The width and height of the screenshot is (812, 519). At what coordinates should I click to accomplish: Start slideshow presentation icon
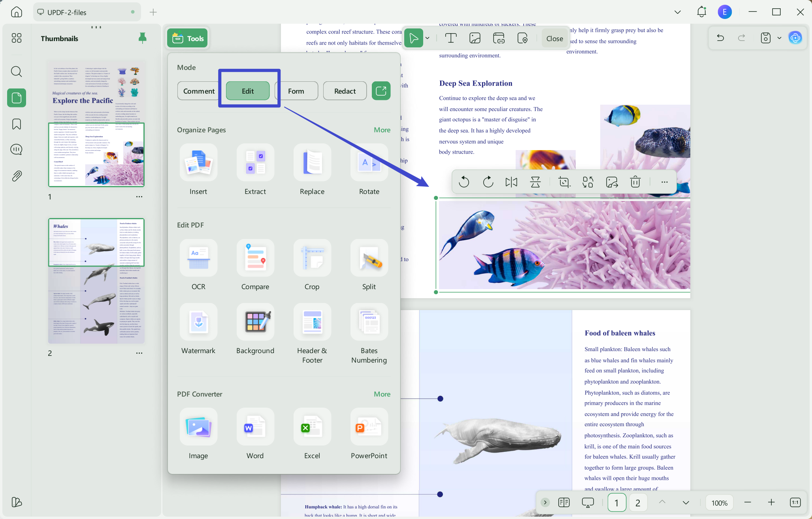pyautogui.click(x=588, y=502)
